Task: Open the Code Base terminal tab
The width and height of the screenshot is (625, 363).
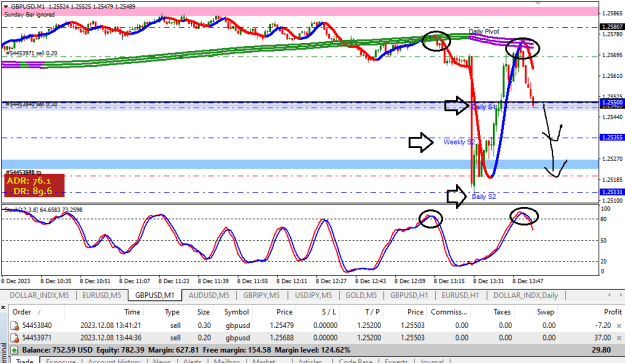Action: tap(356, 361)
